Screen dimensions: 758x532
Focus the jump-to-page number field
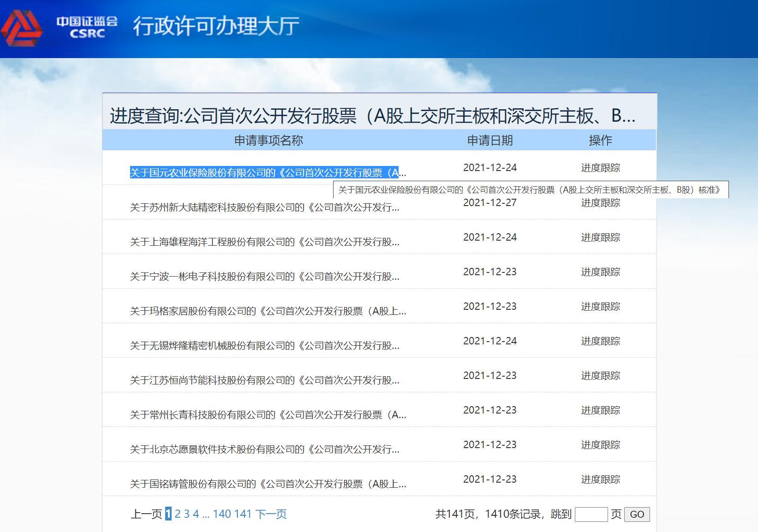[x=591, y=514]
